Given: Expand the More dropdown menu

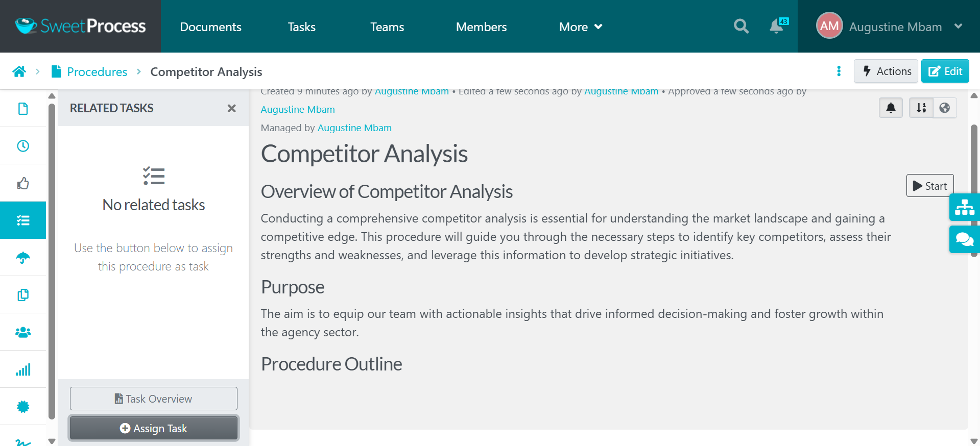Looking at the screenshot, I should point(581,27).
